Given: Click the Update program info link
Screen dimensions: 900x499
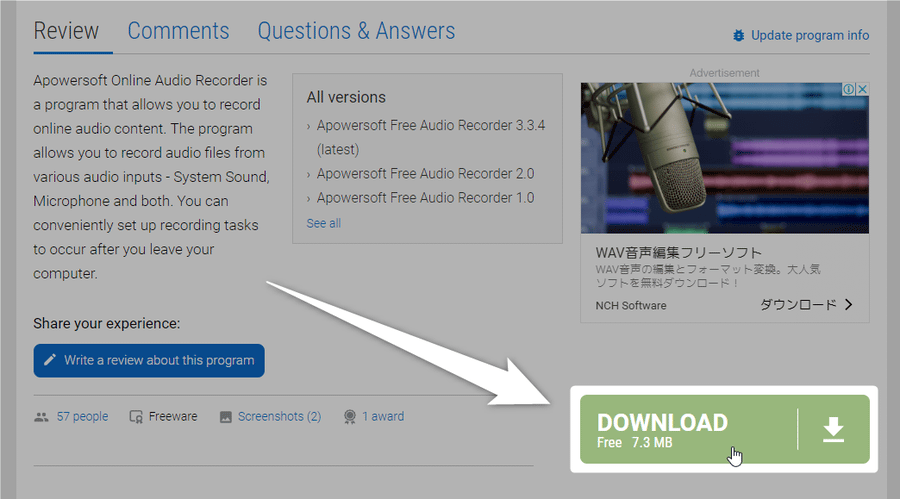Looking at the screenshot, I should pyautogui.click(x=810, y=36).
